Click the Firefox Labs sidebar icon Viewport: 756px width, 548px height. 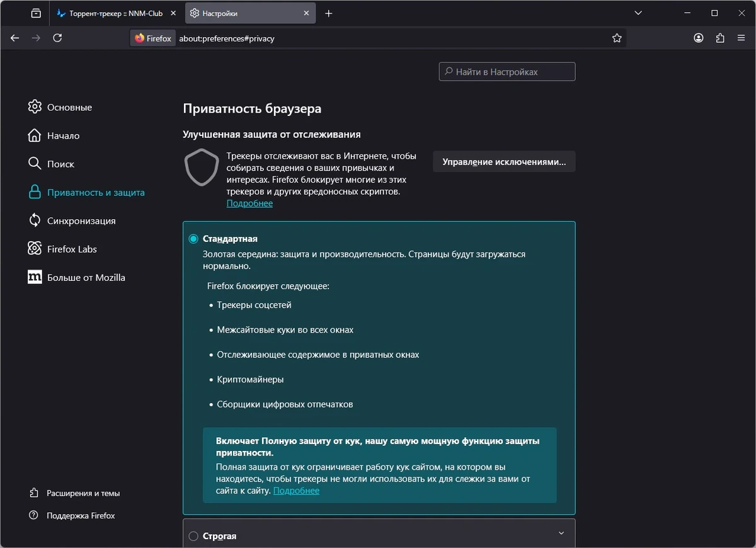pyautogui.click(x=35, y=249)
